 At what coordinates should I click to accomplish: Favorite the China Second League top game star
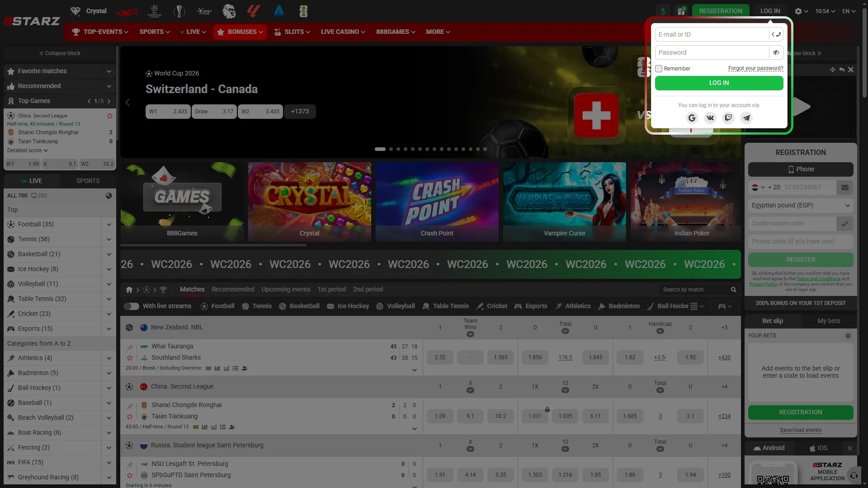[x=109, y=116]
